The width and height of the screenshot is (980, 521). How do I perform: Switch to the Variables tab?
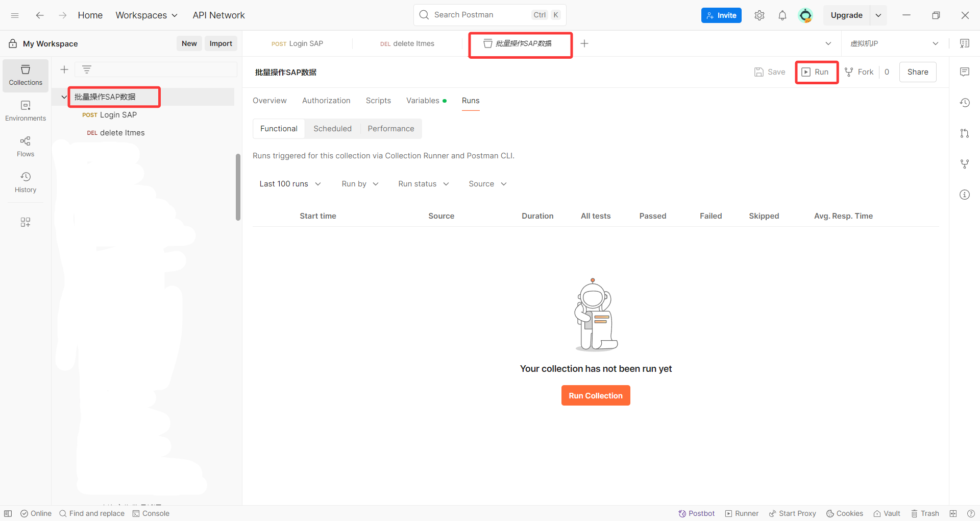[426, 101]
